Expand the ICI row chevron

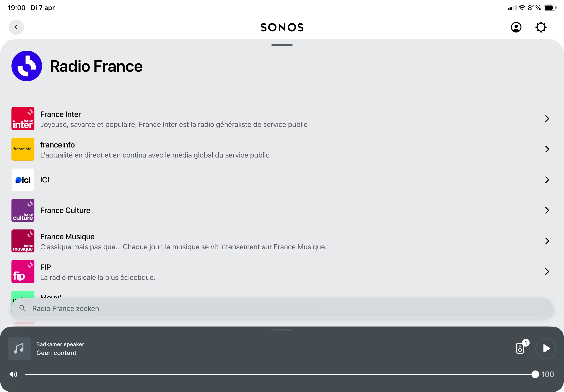coord(547,180)
